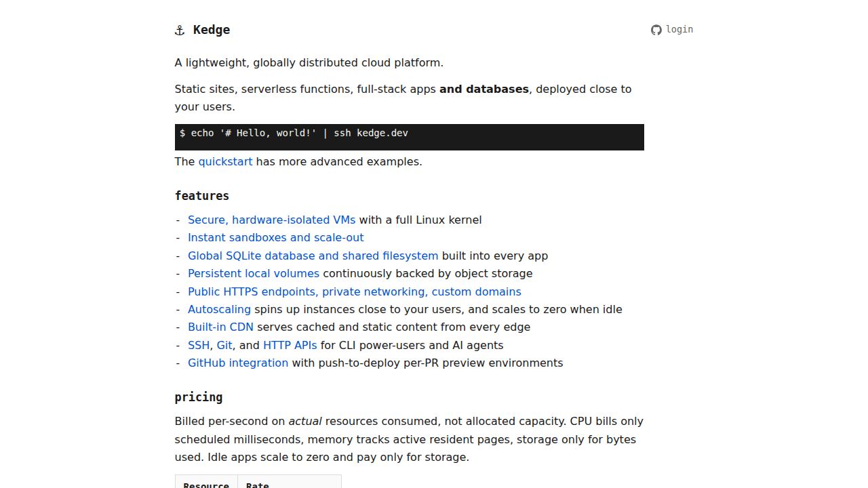This screenshot has height=488, width=868.
Task: Click the 'pricing' section heading
Action: pyautogui.click(x=199, y=397)
